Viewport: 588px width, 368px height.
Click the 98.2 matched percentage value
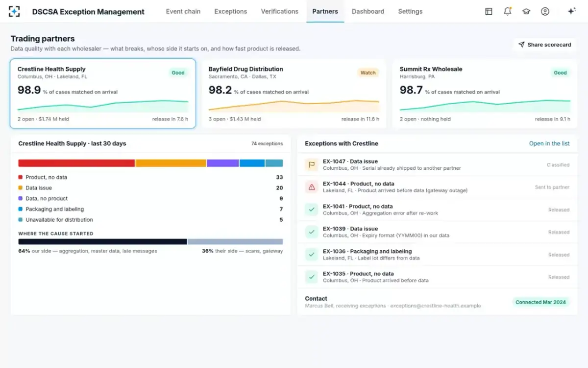pos(220,90)
